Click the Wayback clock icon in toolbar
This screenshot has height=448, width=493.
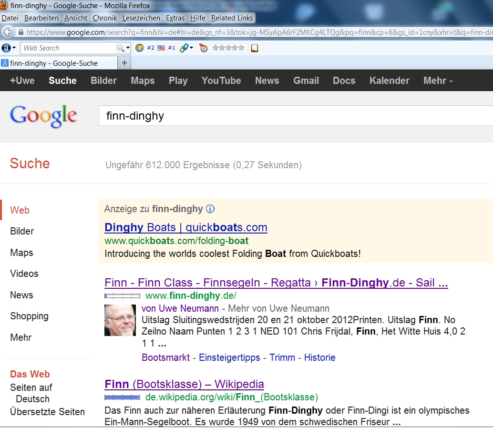(204, 48)
